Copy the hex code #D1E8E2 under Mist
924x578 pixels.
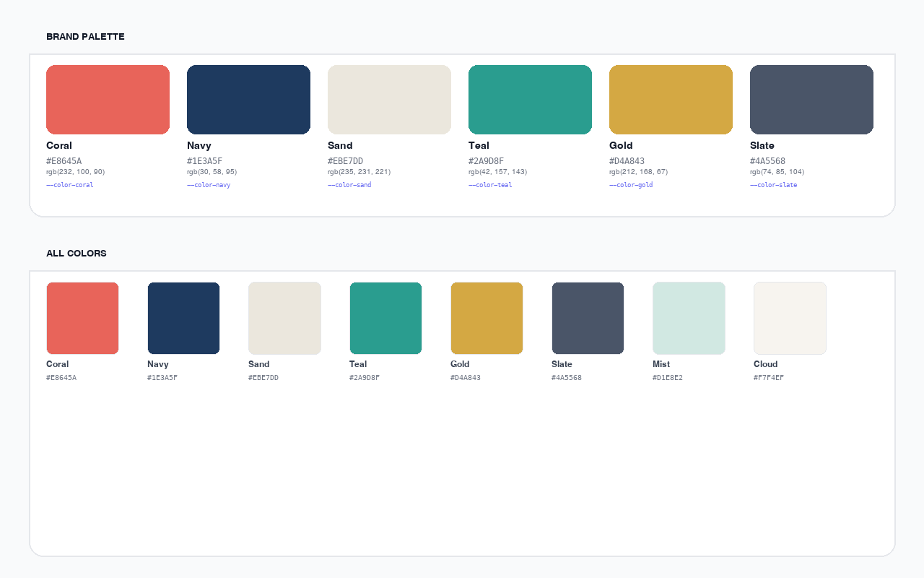(668, 377)
